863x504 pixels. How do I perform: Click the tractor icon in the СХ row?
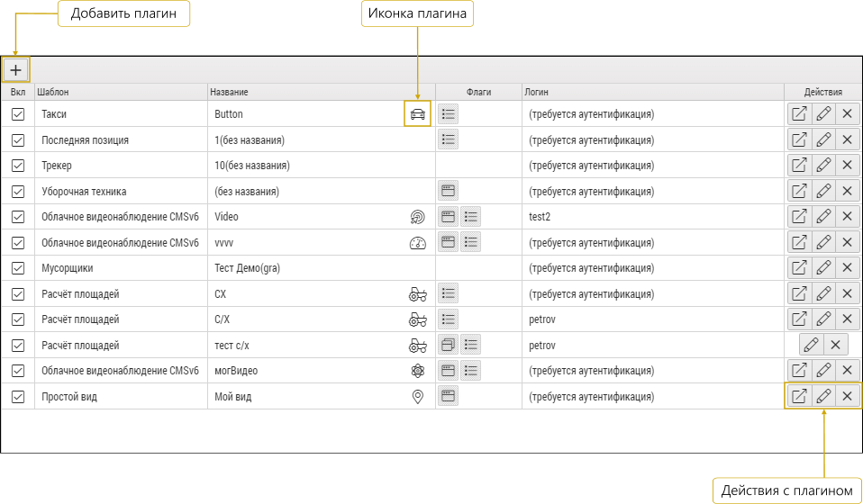click(x=418, y=294)
